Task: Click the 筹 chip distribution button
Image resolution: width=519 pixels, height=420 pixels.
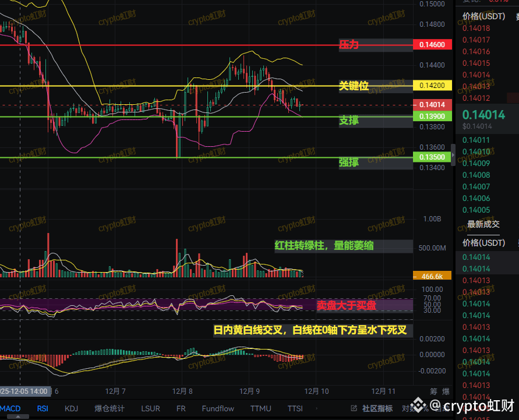Action: click(433, 391)
